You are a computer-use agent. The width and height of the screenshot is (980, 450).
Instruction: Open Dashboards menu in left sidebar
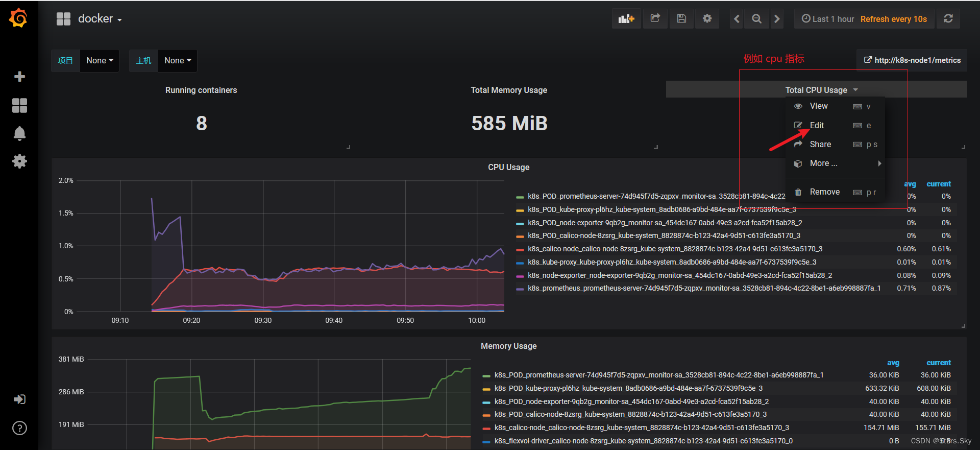19,105
